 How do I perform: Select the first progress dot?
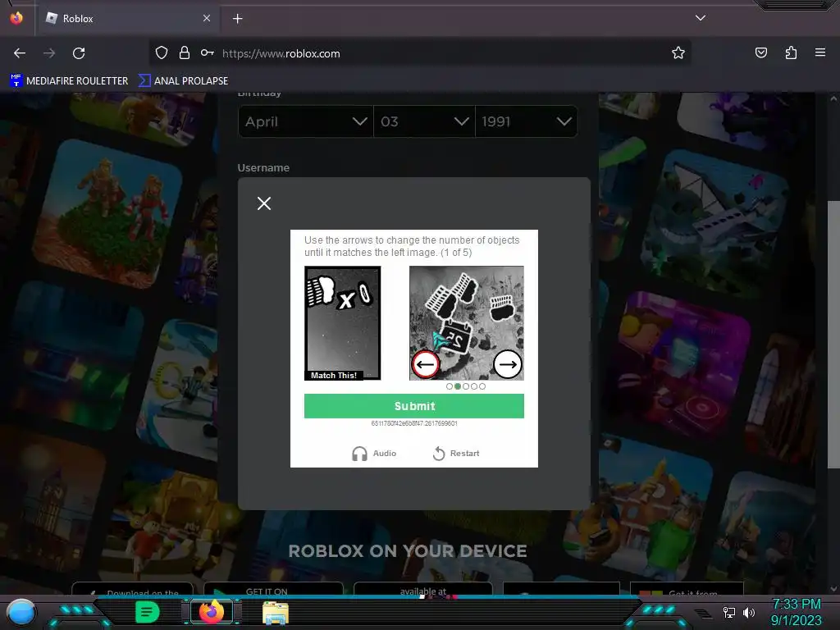point(449,386)
